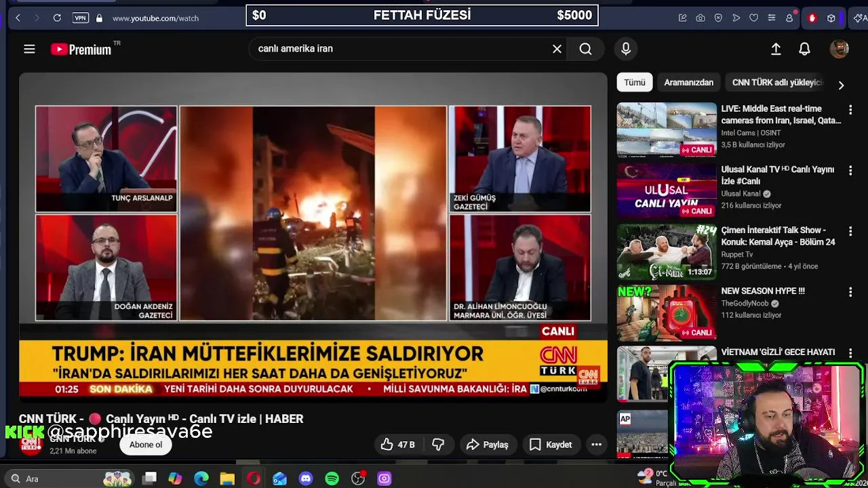The height and width of the screenshot is (488, 868).
Task: Open Ulusal Kanal canlı yayın thumbnail
Action: coord(667,190)
